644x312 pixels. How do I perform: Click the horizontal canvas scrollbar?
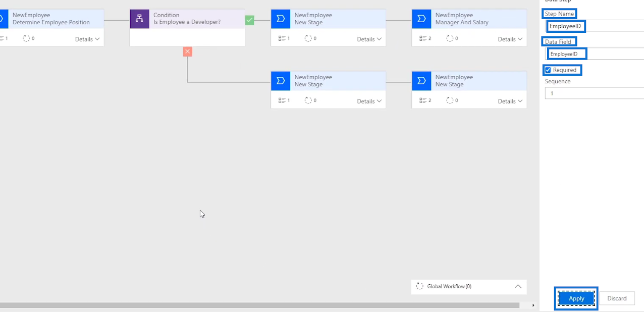[x=259, y=305]
